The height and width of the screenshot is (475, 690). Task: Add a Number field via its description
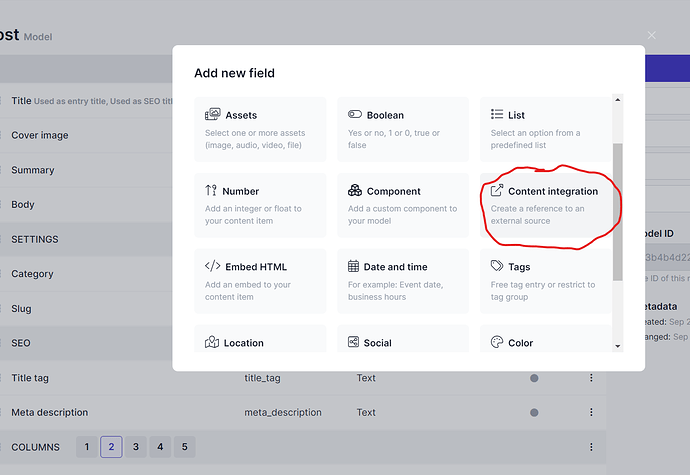[253, 214]
